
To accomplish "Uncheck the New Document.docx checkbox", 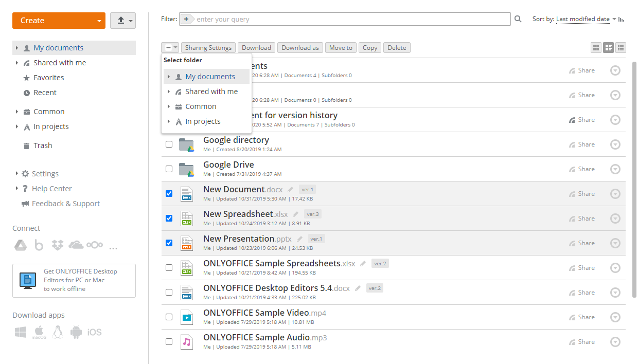I will (169, 193).
